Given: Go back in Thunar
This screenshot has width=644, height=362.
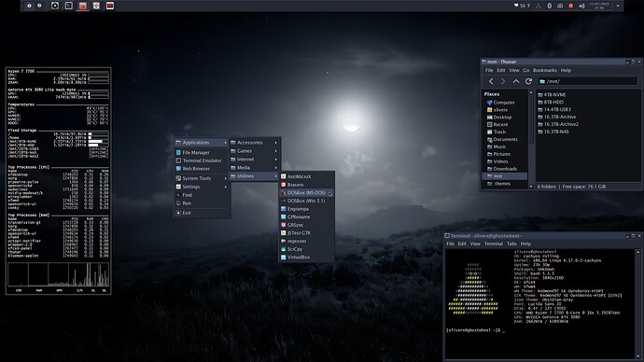Looking at the screenshot, I should pyautogui.click(x=491, y=81).
